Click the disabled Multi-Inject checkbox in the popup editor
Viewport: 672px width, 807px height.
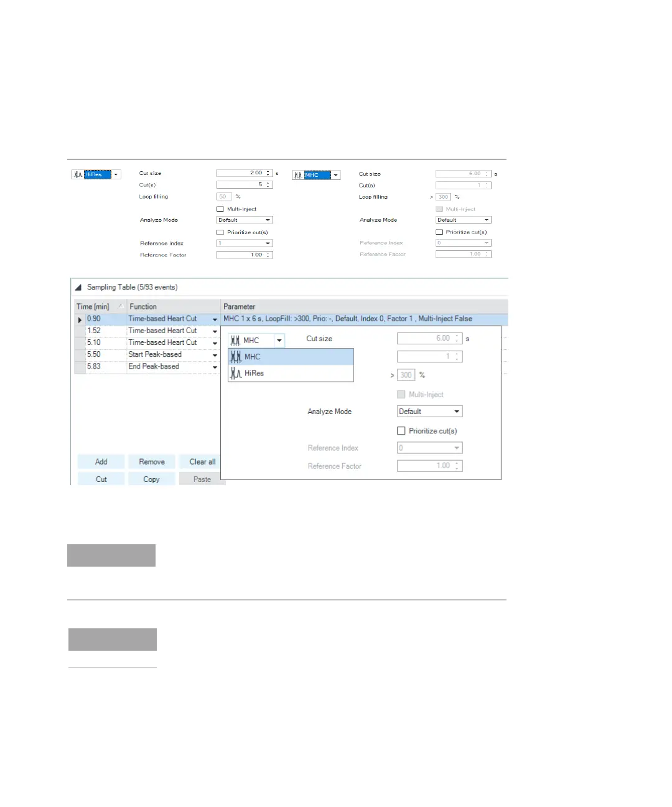[401, 395]
